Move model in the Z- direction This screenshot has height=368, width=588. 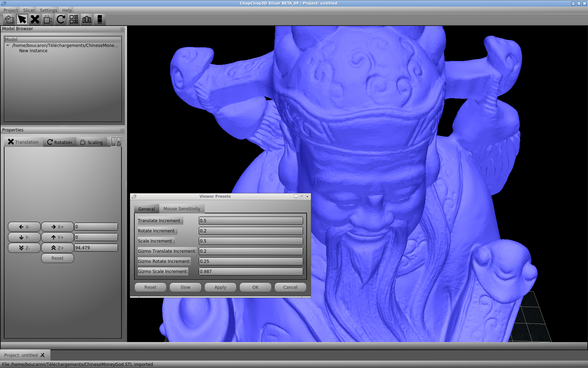[x=24, y=248]
